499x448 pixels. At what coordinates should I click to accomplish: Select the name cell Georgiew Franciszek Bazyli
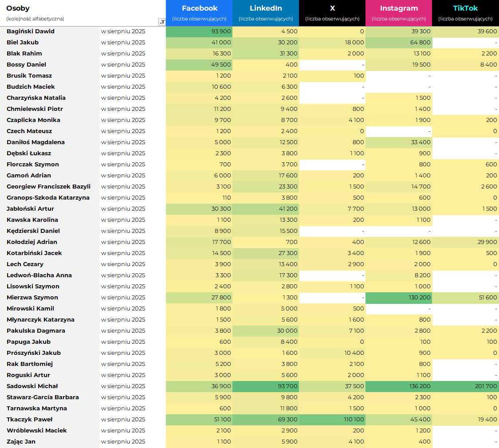[x=48, y=187]
